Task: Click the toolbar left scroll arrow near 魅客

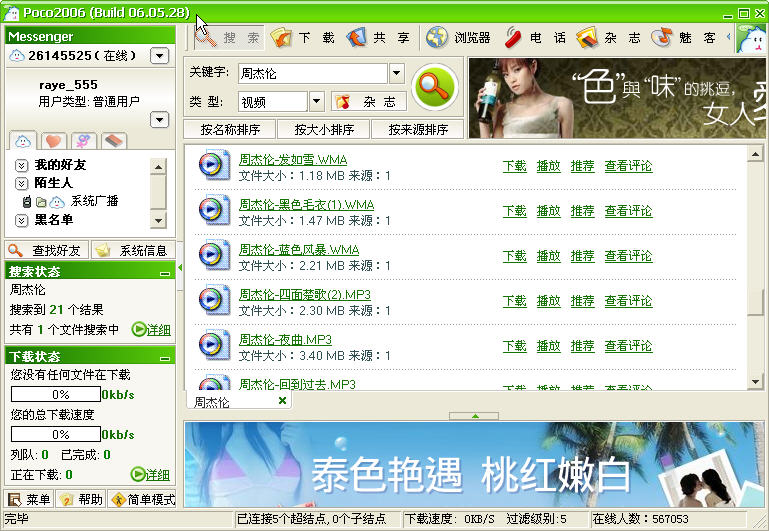Action: tap(728, 37)
